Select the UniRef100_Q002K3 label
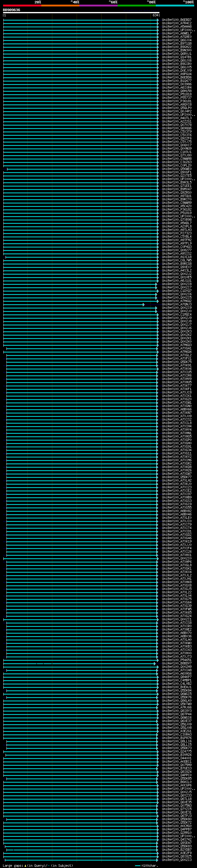The height and width of the screenshot is (868, 197). [x=176, y=332]
